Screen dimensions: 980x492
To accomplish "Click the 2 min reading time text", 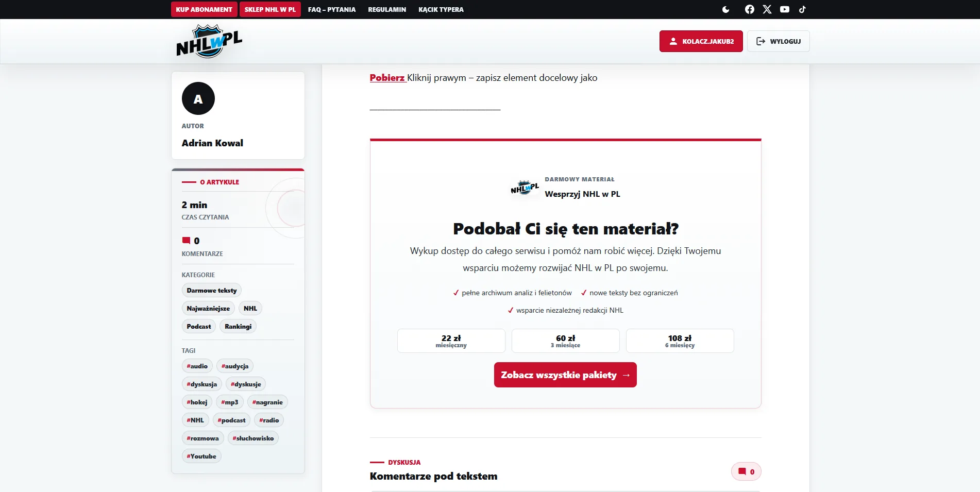I will point(194,205).
